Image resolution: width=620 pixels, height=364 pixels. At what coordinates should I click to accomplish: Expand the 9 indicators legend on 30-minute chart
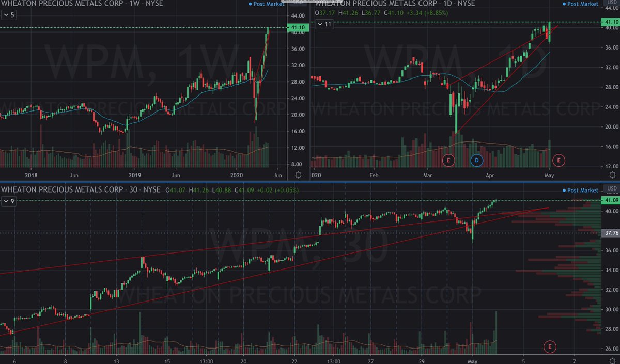9,201
